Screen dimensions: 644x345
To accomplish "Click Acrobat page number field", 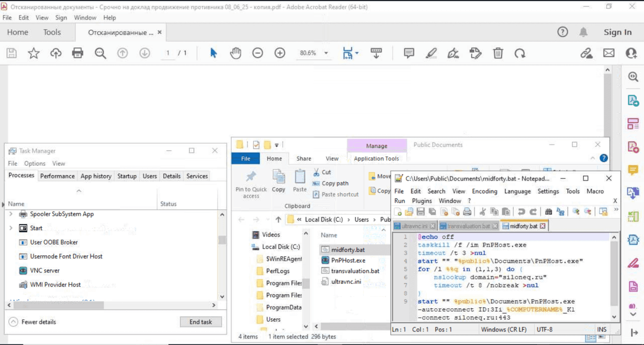I will [168, 53].
